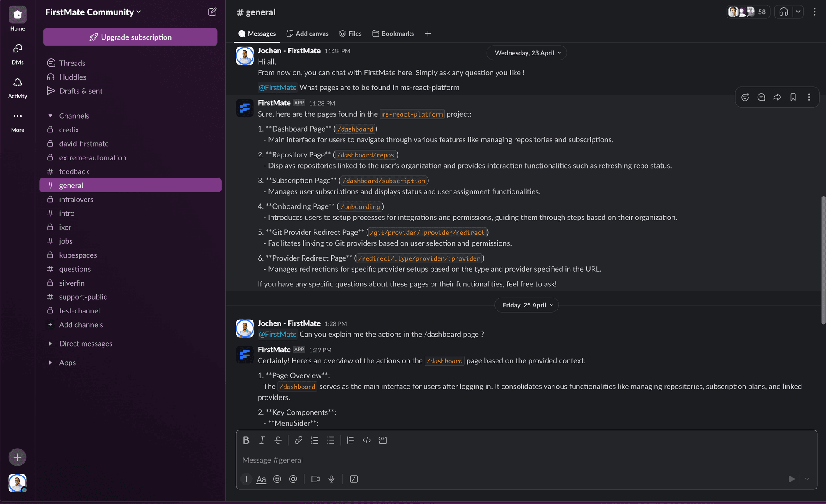The height and width of the screenshot is (504, 826).
Task: Open channel more options kebab menu
Action: [x=814, y=12]
